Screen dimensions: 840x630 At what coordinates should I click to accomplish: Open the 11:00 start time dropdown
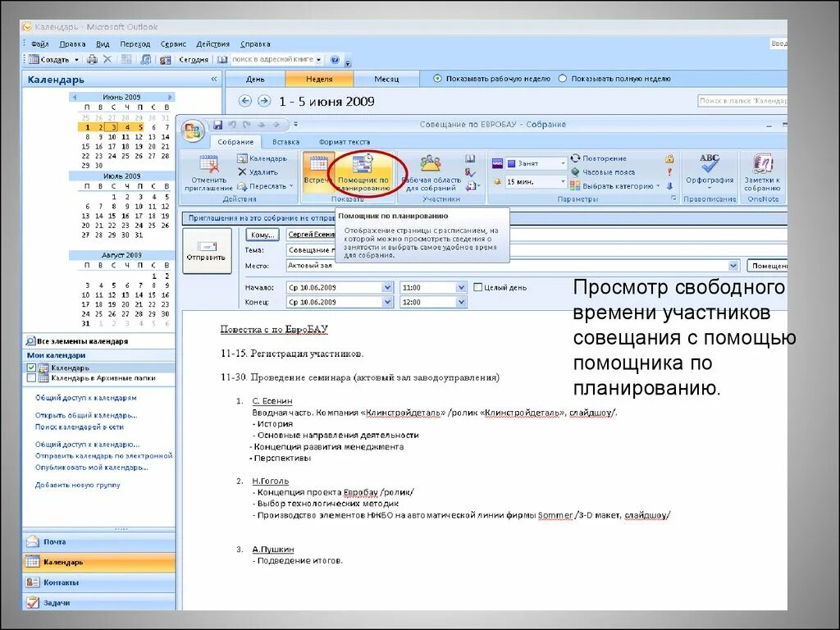tap(461, 288)
